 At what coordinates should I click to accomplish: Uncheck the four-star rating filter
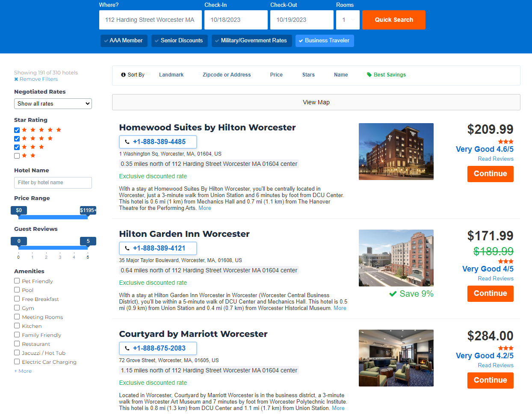click(17, 139)
